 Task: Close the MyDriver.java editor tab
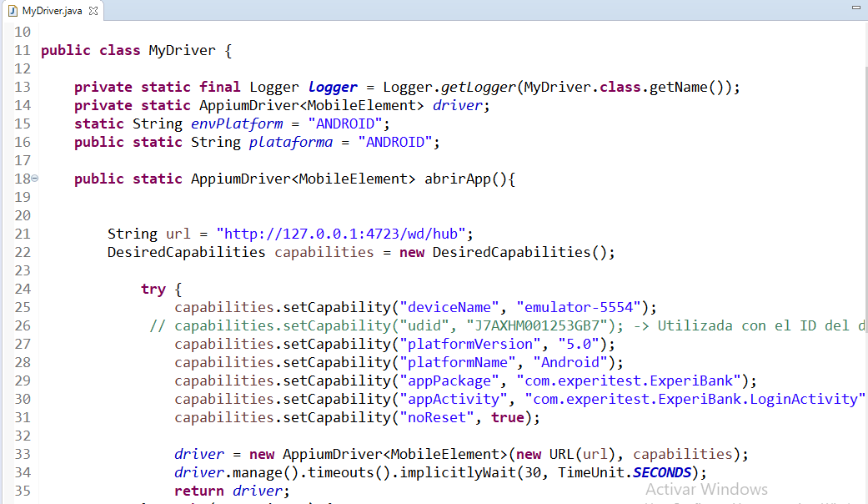93,12
